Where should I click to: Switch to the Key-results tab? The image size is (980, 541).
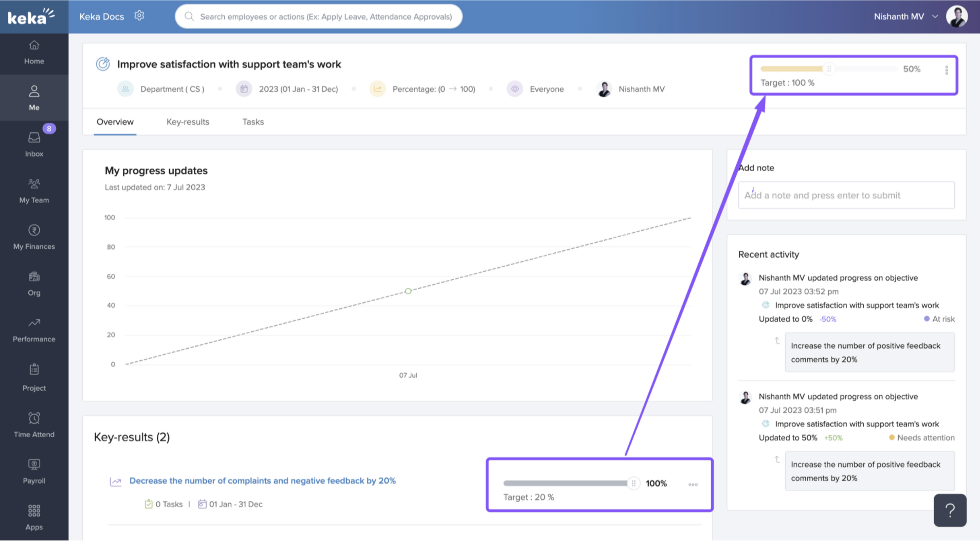187,122
